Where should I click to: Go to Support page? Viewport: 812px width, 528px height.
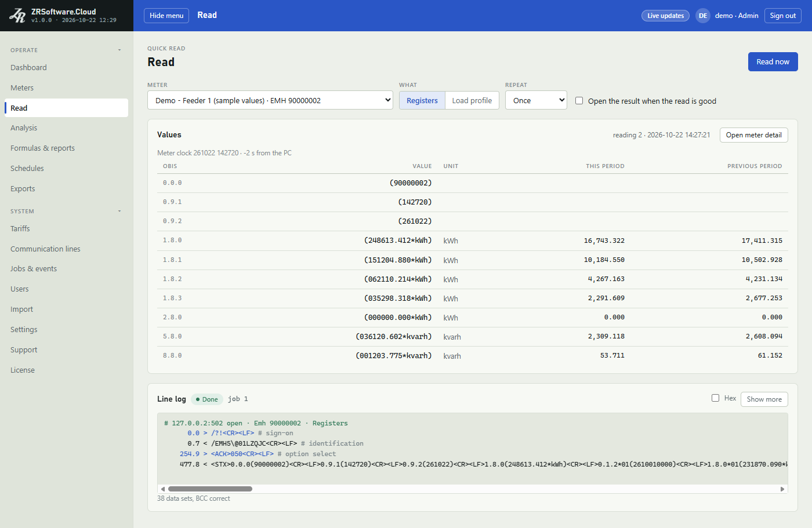66,350
